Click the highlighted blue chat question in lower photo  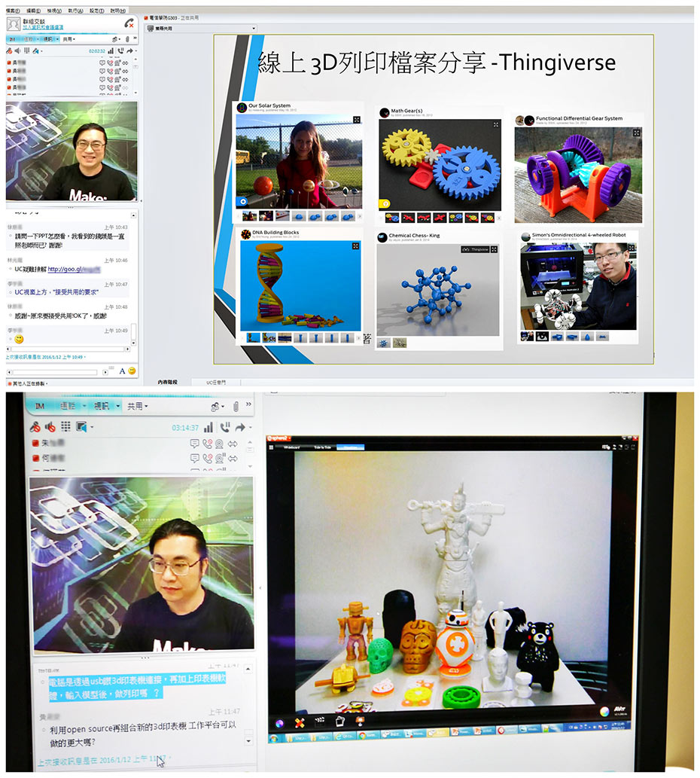click(x=137, y=687)
